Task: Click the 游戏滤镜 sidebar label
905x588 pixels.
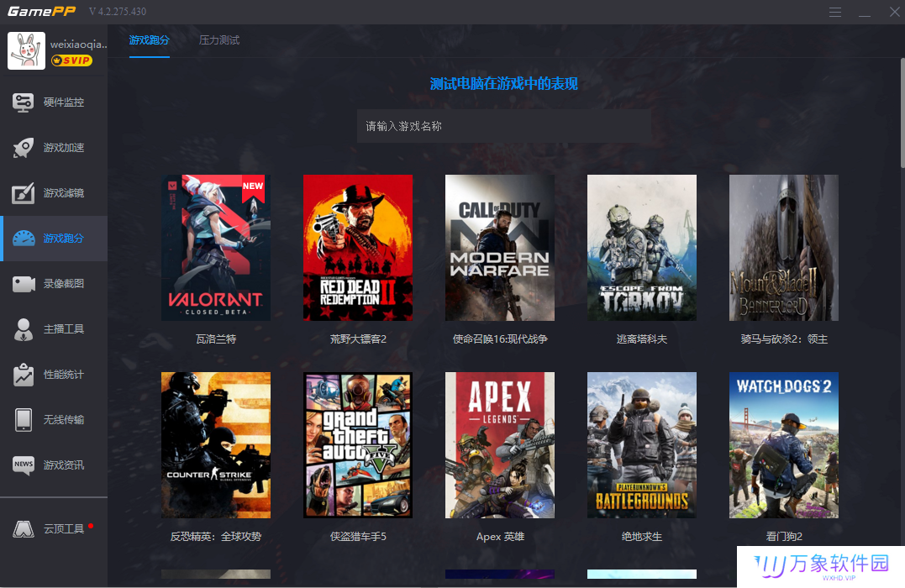Action: [x=64, y=193]
